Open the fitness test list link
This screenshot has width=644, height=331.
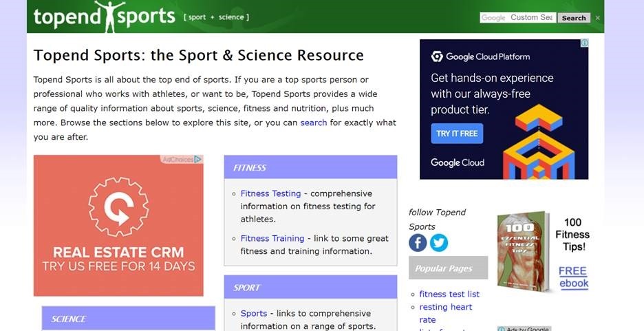449,294
